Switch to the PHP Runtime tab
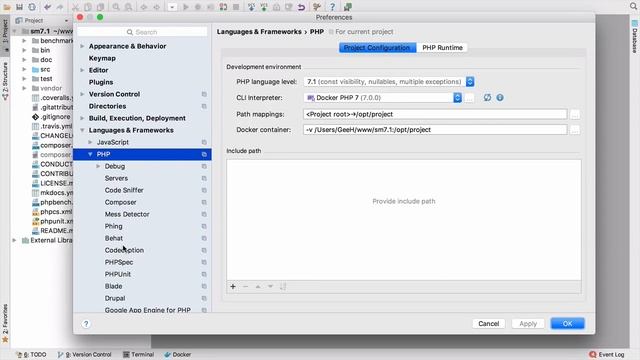 442,48
